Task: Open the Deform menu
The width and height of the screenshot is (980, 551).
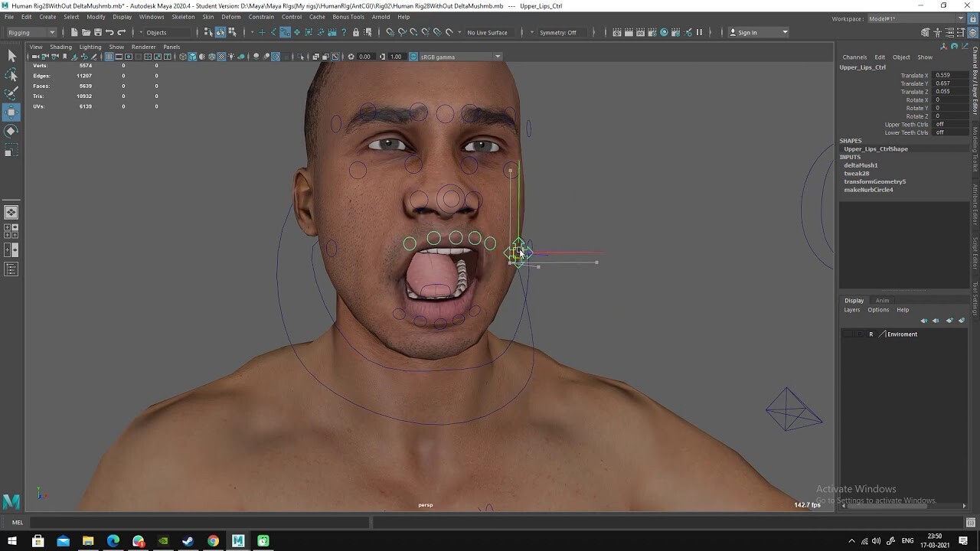Action: click(x=231, y=17)
